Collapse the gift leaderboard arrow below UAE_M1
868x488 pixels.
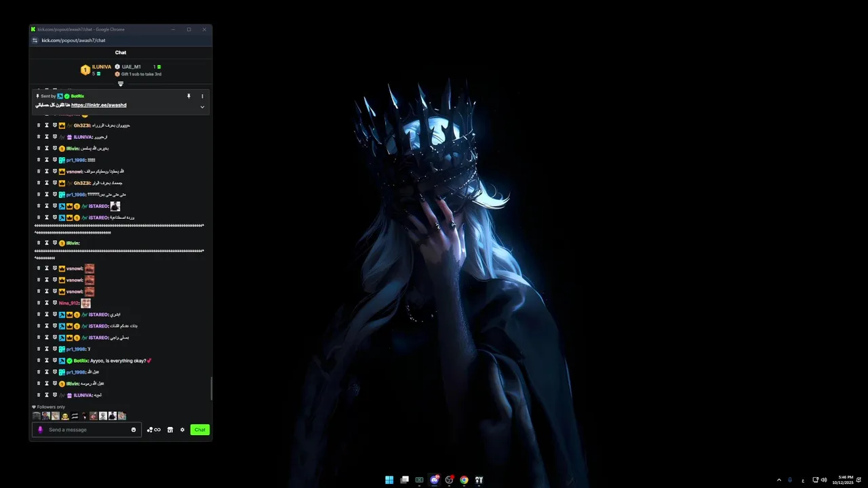[121, 84]
